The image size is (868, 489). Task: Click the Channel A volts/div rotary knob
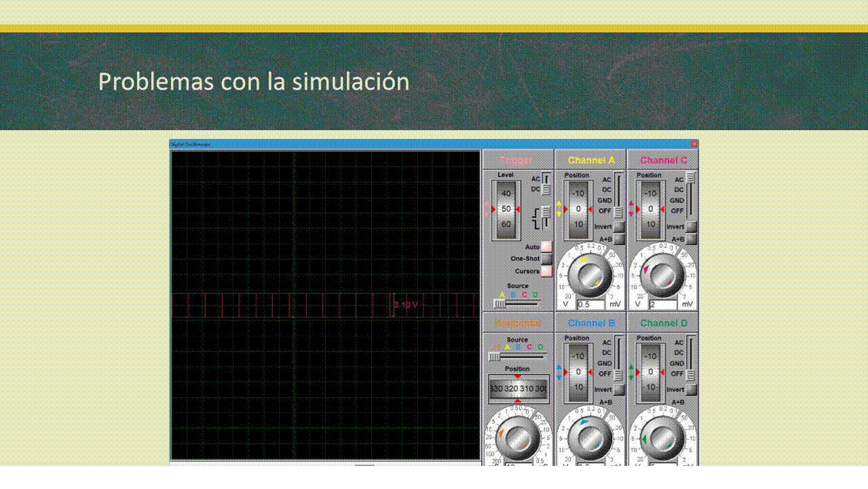(589, 274)
